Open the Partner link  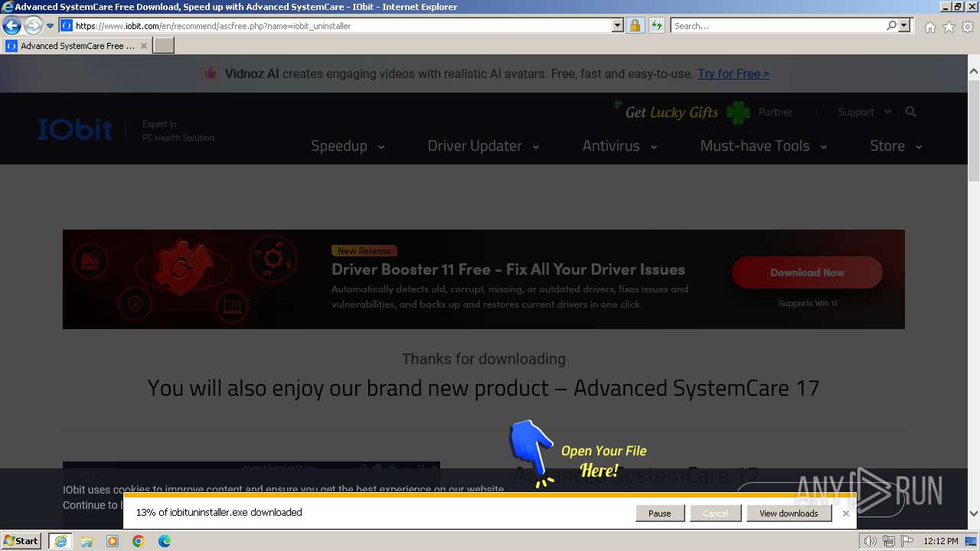775,112
